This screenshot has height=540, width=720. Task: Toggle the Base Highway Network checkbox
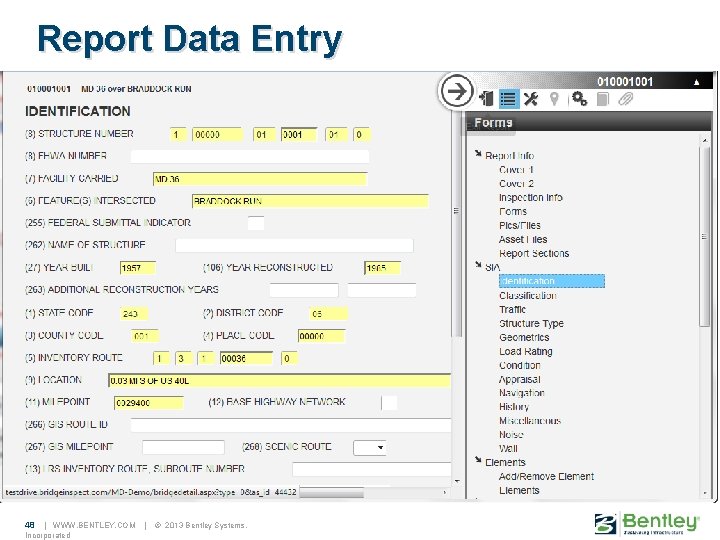point(389,403)
